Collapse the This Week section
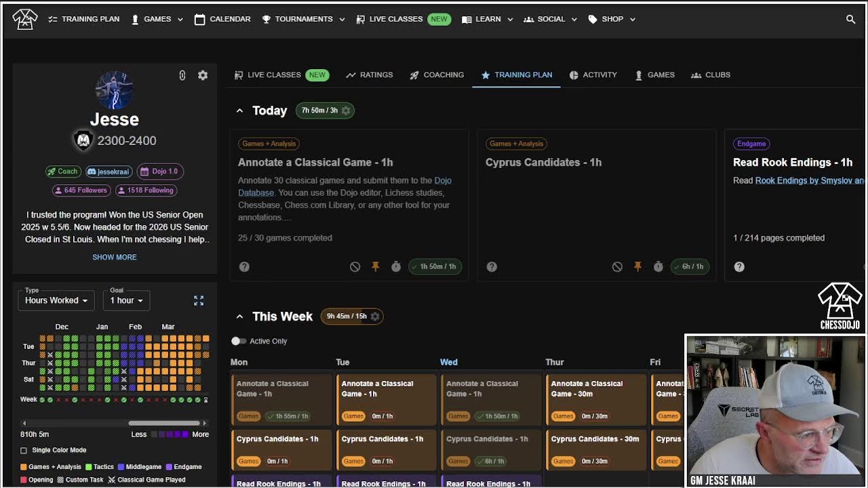The height and width of the screenshot is (488, 868). (x=239, y=317)
